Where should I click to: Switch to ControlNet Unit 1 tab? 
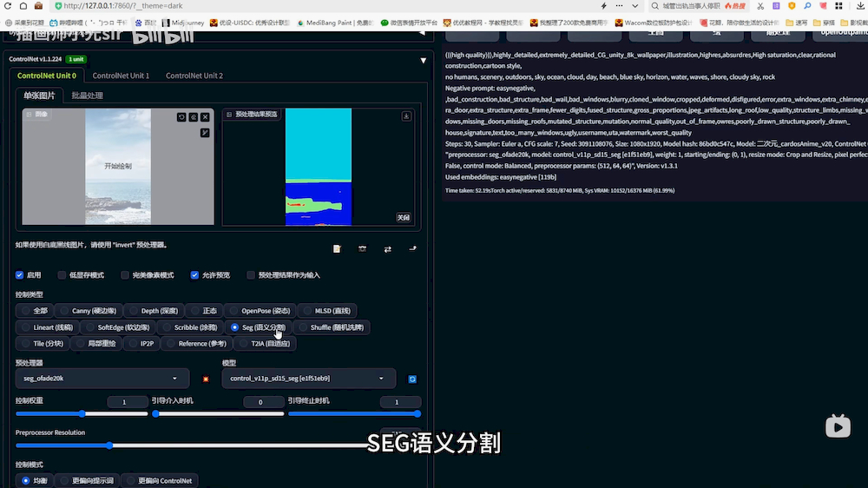(x=121, y=76)
